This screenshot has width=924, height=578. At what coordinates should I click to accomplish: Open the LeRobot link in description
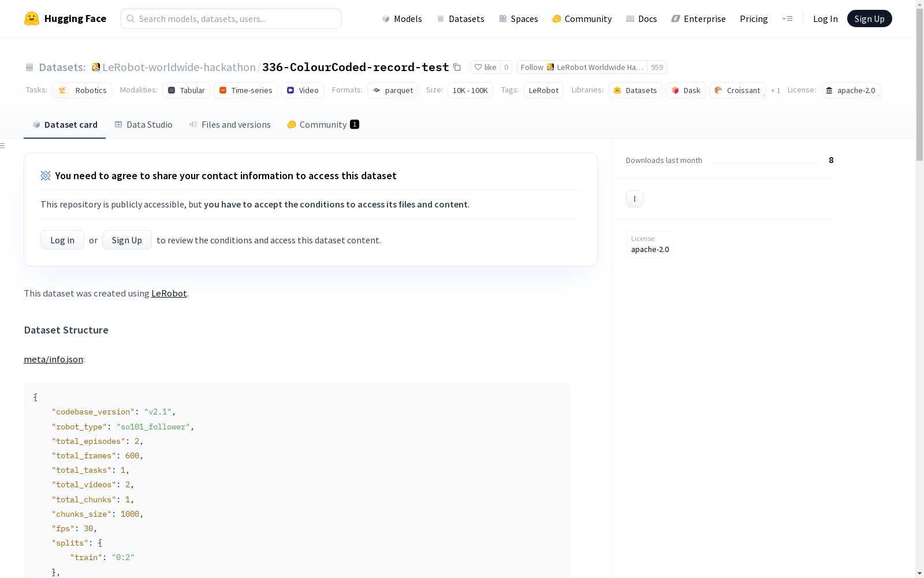(x=169, y=293)
